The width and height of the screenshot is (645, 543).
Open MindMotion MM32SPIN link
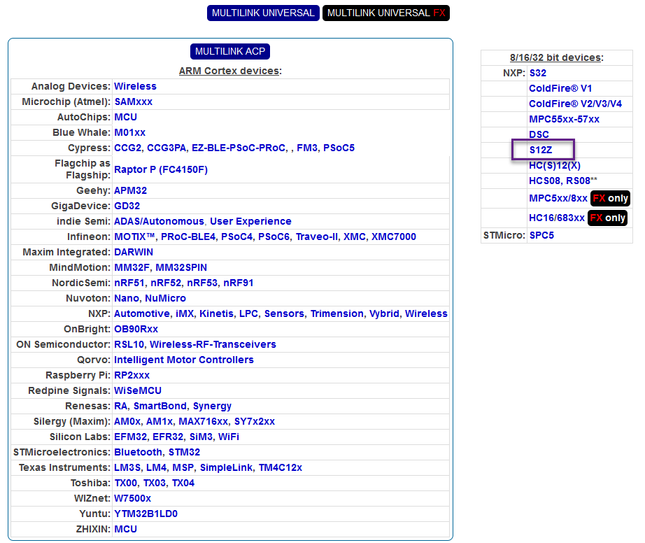181,268
